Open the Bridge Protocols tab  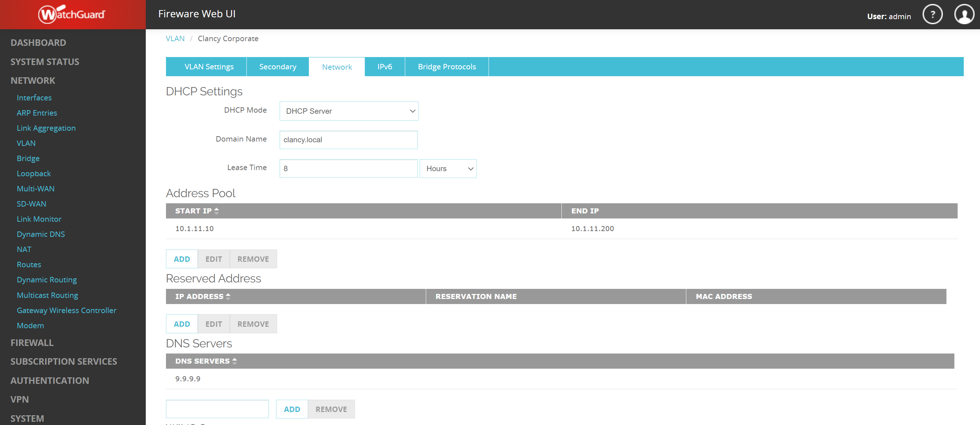pos(447,66)
